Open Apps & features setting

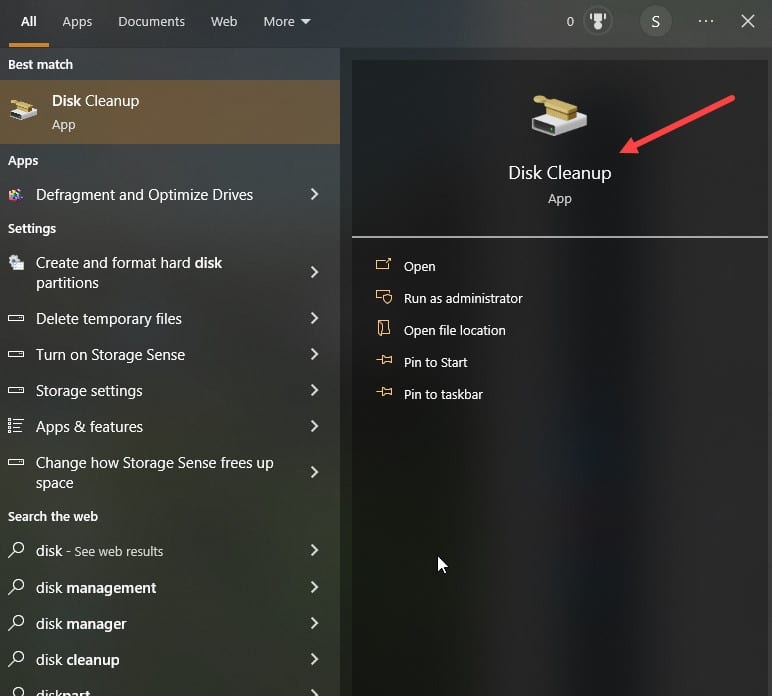(x=170, y=426)
